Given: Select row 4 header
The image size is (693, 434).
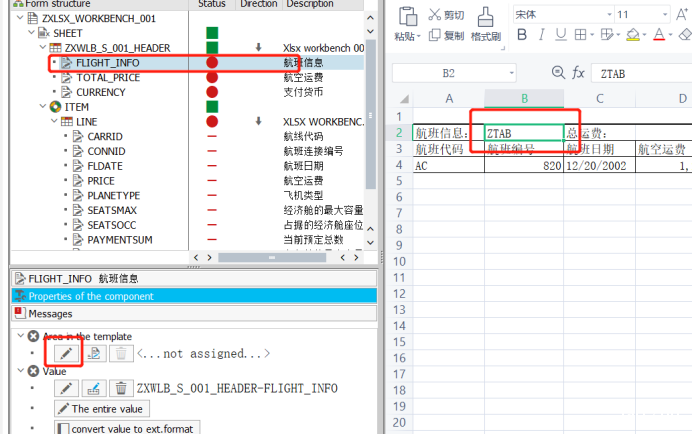Looking at the screenshot, I should (x=399, y=165).
